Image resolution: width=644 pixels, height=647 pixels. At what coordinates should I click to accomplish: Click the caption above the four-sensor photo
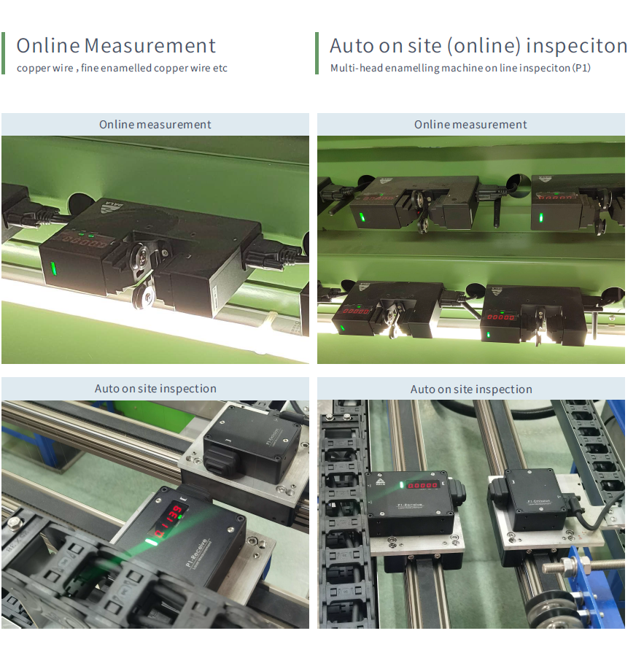[470, 125]
